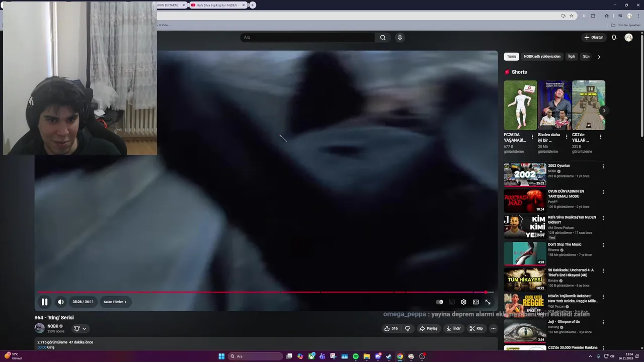Open Windows Start menu
Image resolution: width=644 pixels, height=362 pixels.
221,356
